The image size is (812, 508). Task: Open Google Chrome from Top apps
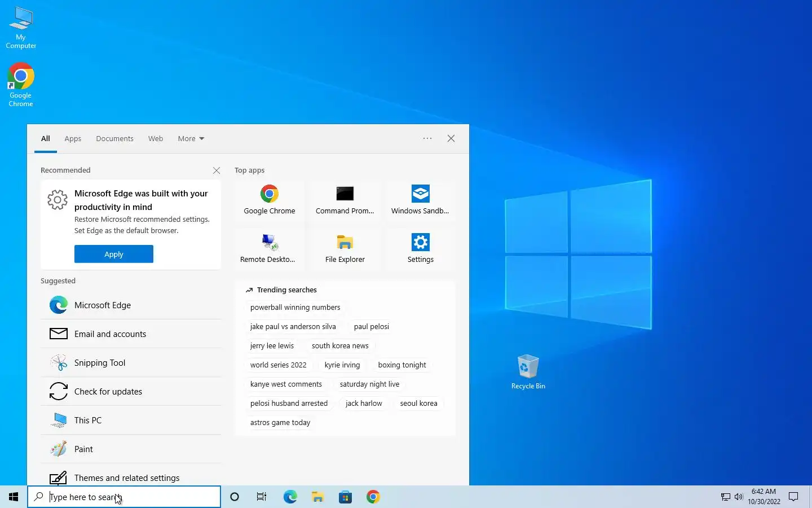point(270,200)
